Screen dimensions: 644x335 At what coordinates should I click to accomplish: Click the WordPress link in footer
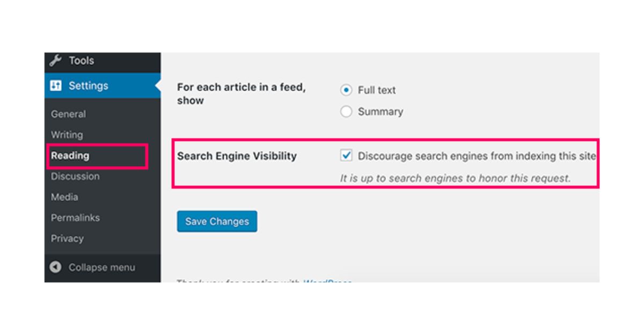tap(328, 281)
